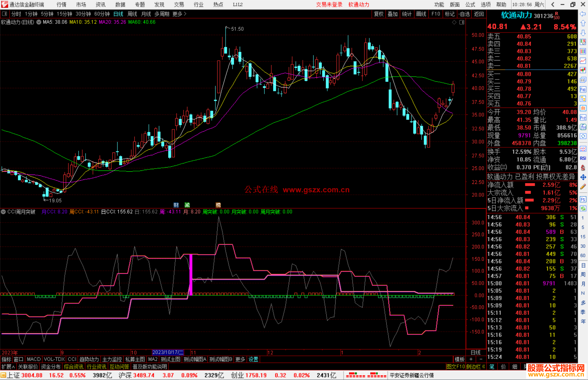Expand the 更多 timeframe options
The width and height of the screenshot is (588, 380).
point(179,14)
